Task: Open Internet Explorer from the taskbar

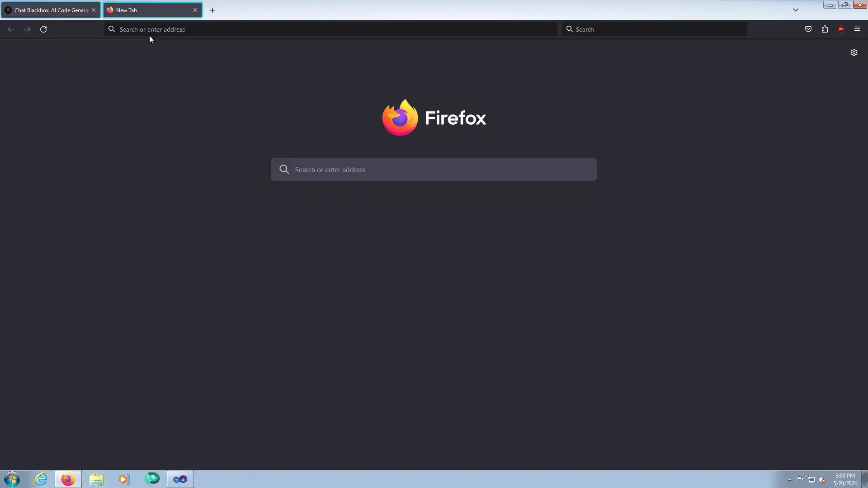Action: pyautogui.click(x=41, y=479)
